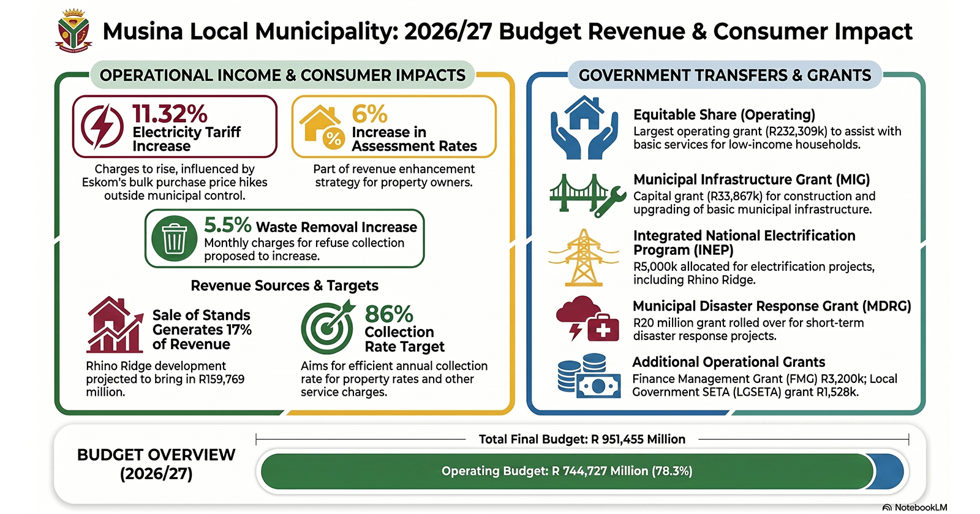Viewport: 980px width, 514px height.
Task: Click Rhino Ridge development R159,769 million text
Action: click(165, 379)
